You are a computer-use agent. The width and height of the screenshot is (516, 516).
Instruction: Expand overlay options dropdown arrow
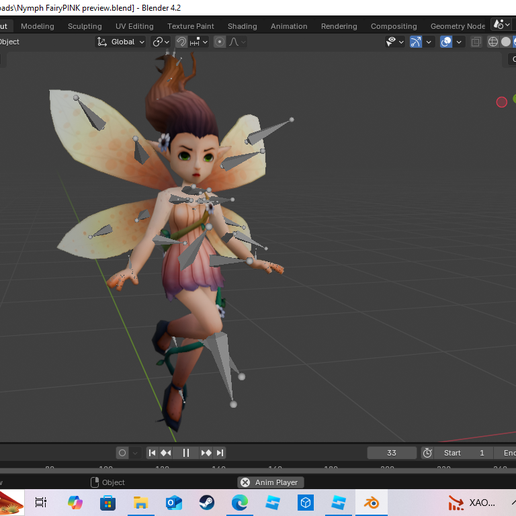(x=459, y=42)
